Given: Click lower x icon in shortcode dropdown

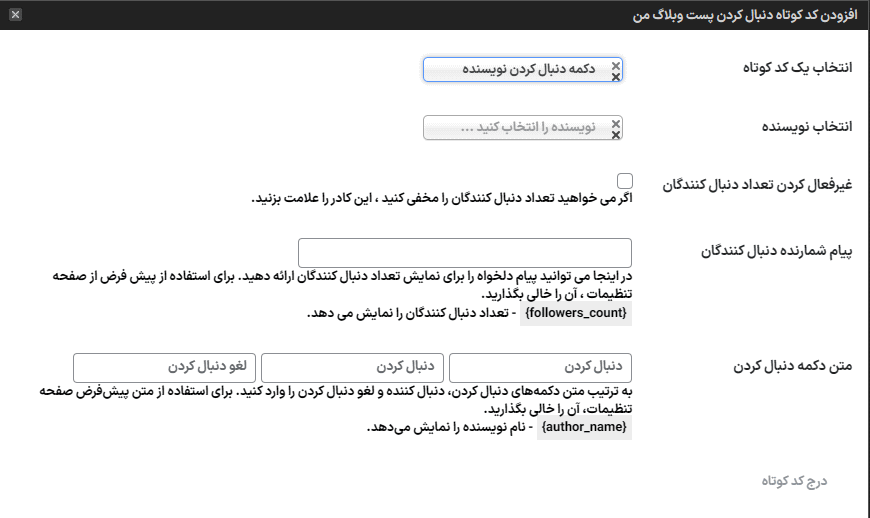Looking at the screenshot, I should pos(616,76).
